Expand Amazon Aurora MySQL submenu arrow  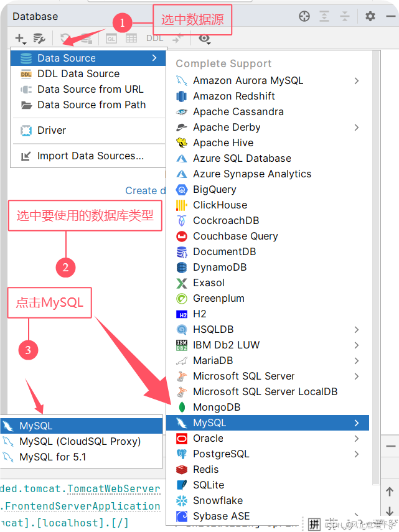[x=356, y=81]
